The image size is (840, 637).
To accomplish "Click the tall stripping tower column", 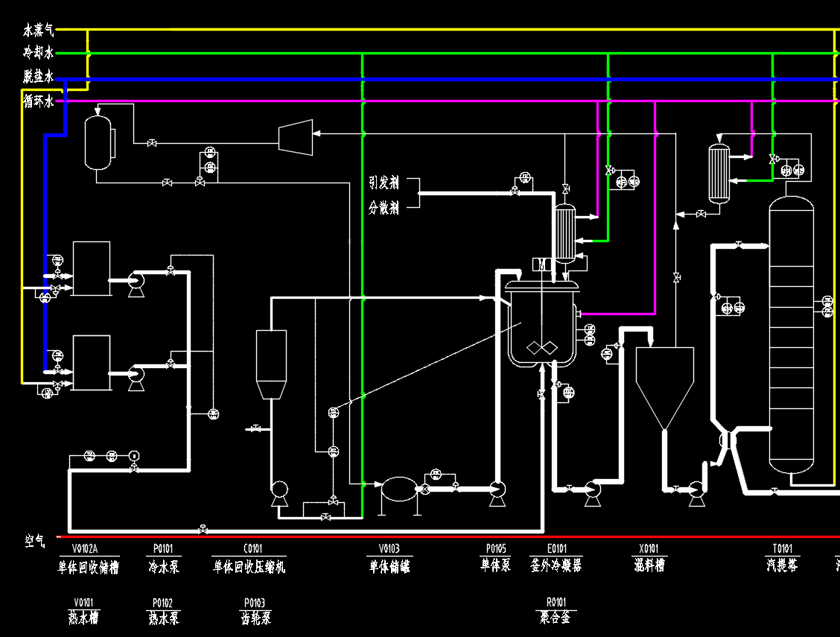I will click(791, 335).
